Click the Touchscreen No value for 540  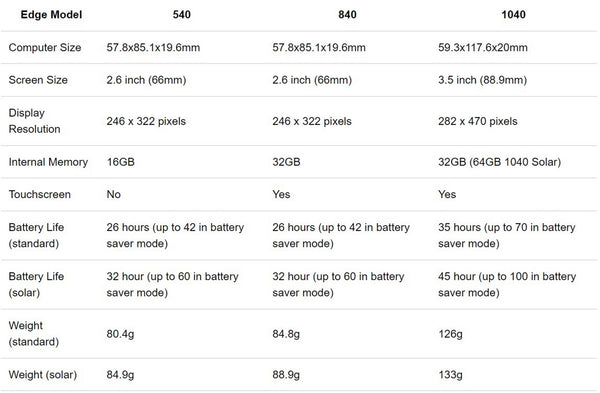pyautogui.click(x=114, y=194)
